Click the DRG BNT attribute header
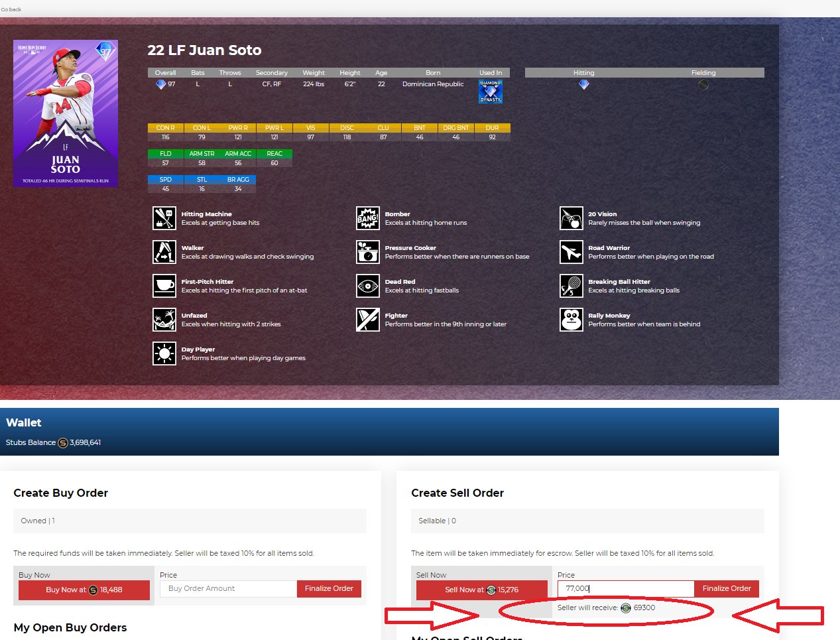The width and height of the screenshot is (840, 640). 456,128
